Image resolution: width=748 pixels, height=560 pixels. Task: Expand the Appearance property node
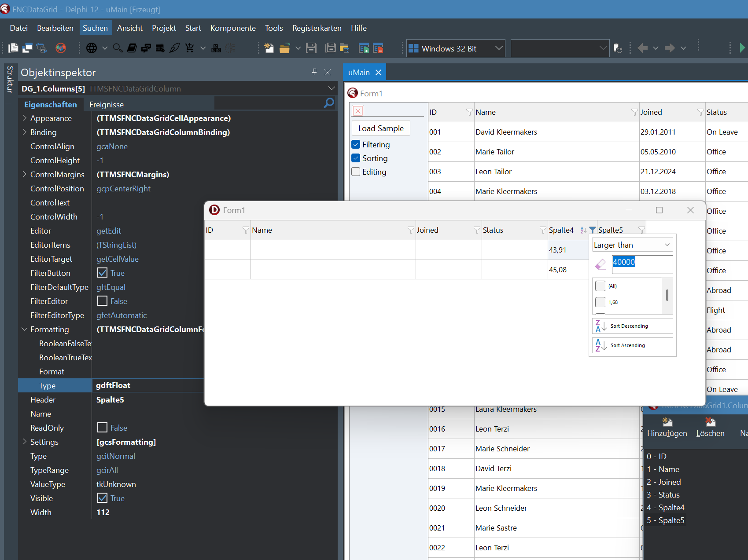pyautogui.click(x=25, y=118)
